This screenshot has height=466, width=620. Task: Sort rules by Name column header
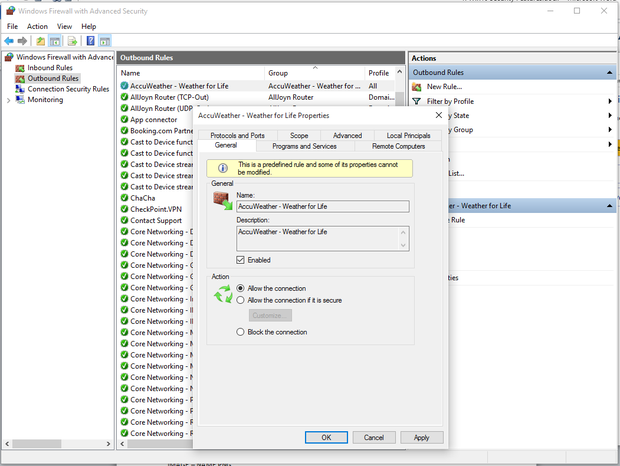[x=191, y=73]
